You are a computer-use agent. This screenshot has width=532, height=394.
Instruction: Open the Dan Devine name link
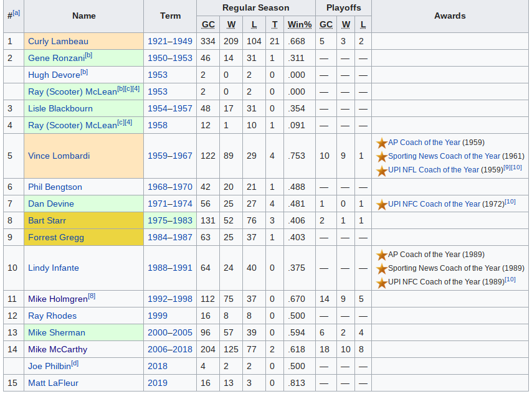coord(51,204)
